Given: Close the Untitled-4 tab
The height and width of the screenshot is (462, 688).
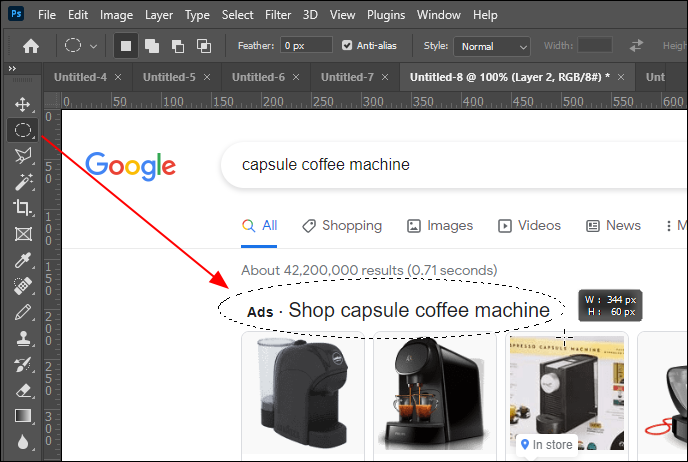Looking at the screenshot, I should pos(118,77).
